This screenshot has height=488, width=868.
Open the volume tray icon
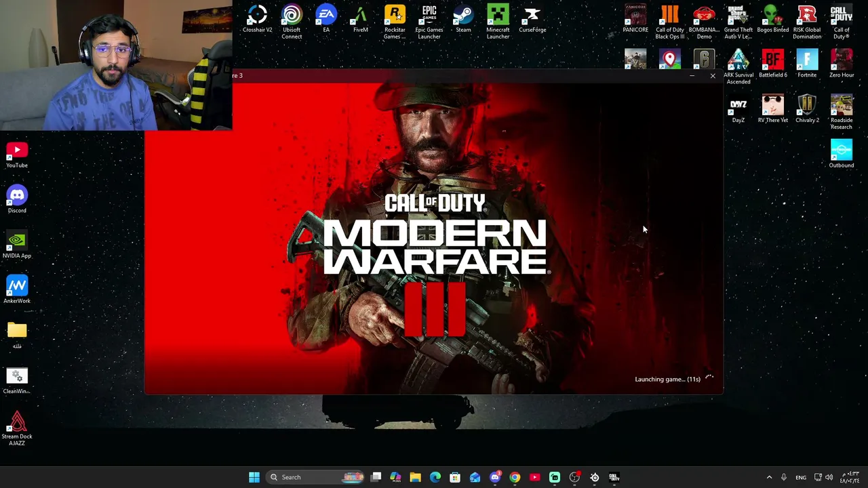(x=829, y=477)
